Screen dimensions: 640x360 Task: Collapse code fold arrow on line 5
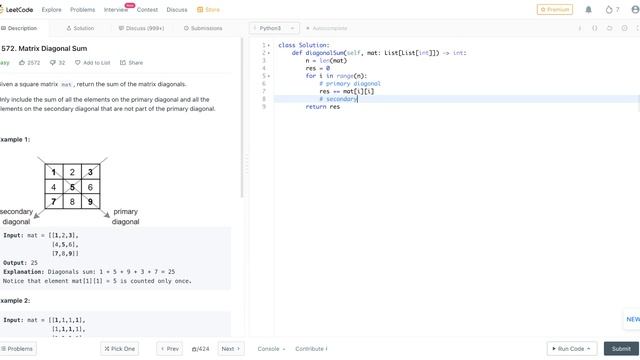pos(268,76)
